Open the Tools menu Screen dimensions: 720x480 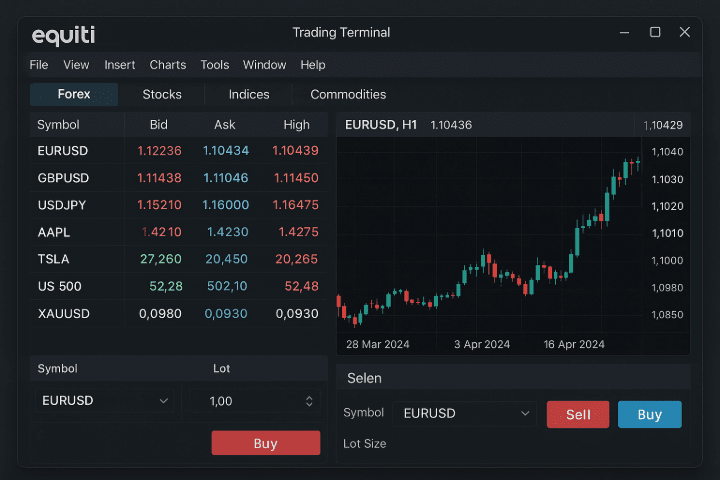[214, 65]
